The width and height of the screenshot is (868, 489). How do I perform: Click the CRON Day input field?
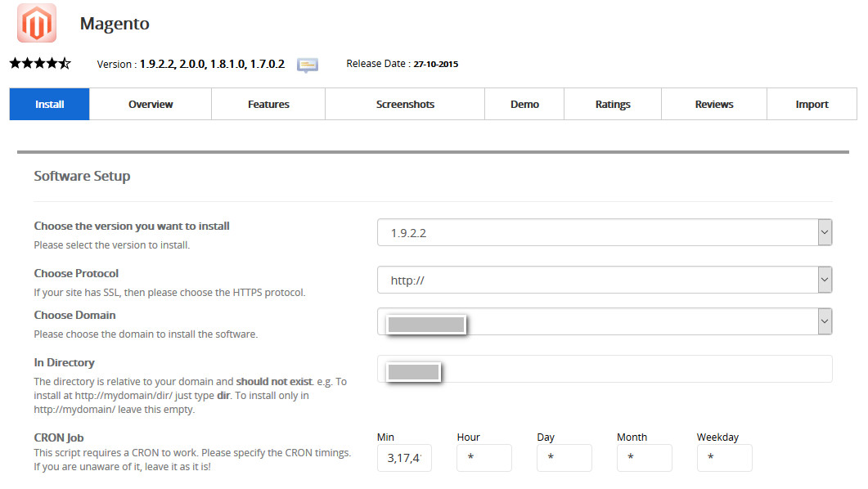point(564,458)
